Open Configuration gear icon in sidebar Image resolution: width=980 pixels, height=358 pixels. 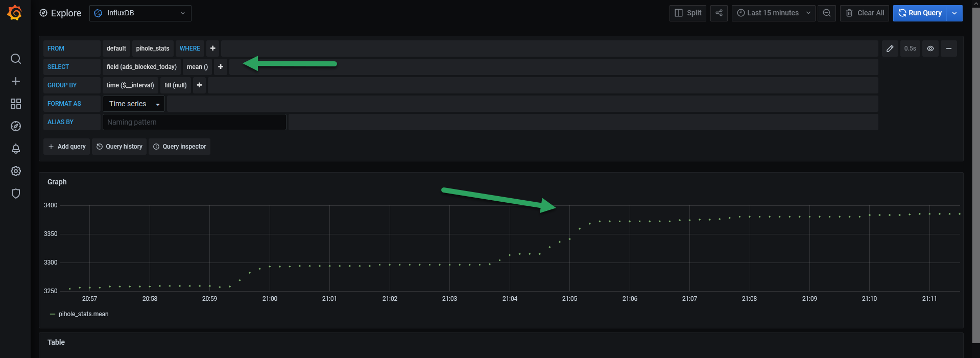click(x=16, y=171)
